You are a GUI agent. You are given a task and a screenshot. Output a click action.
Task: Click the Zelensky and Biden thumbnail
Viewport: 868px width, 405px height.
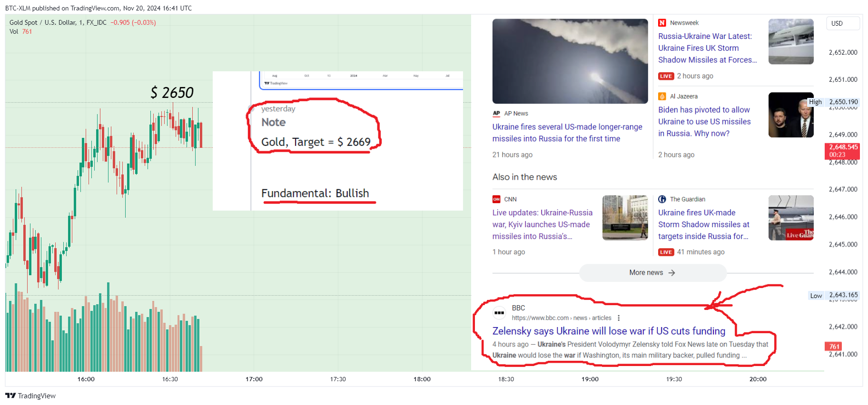click(791, 115)
